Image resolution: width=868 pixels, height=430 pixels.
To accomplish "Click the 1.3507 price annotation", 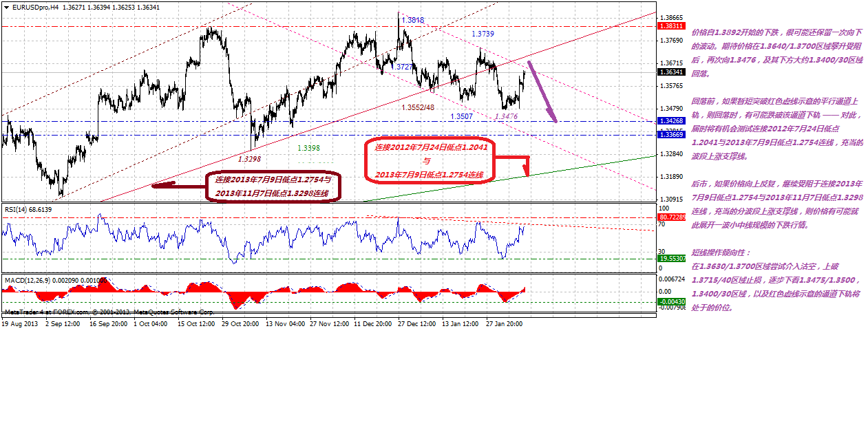I will pos(461,117).
